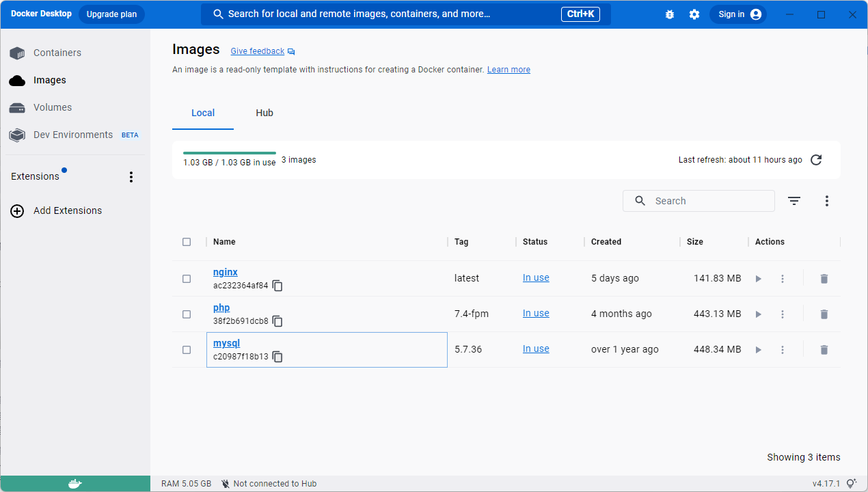Click the v4.17.1 version text

(x=826, y=484)
